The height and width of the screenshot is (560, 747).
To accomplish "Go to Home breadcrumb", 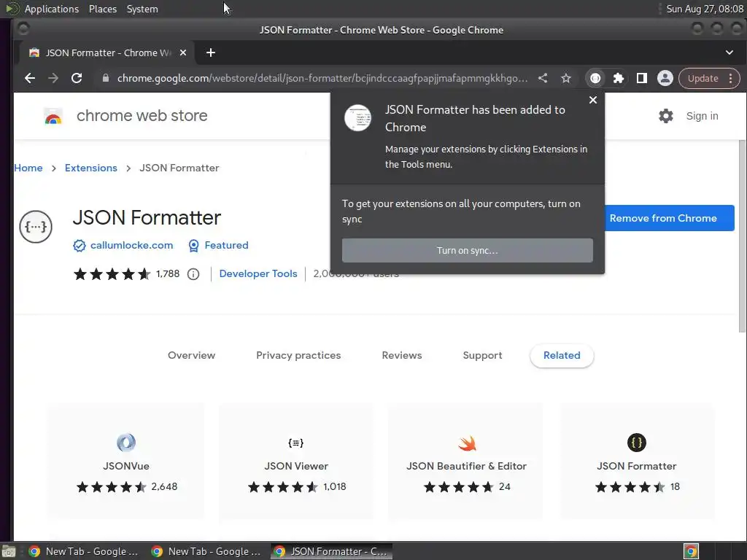I will click(28, 168).
